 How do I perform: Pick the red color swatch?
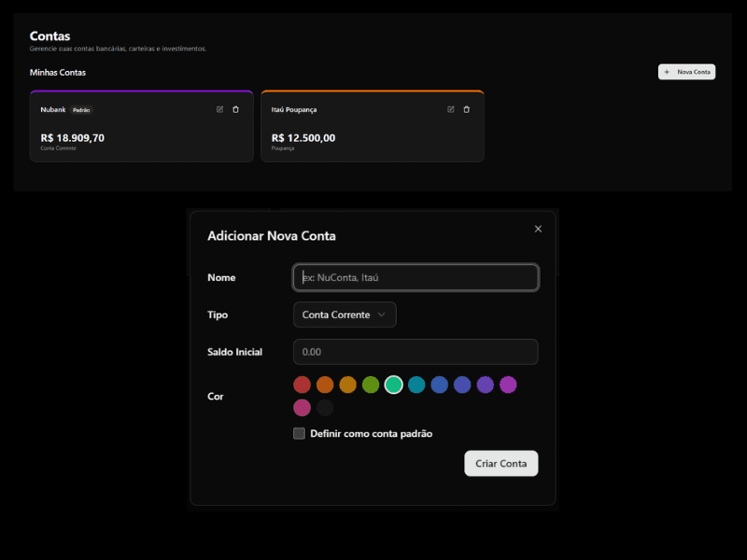tap(302, 385)
